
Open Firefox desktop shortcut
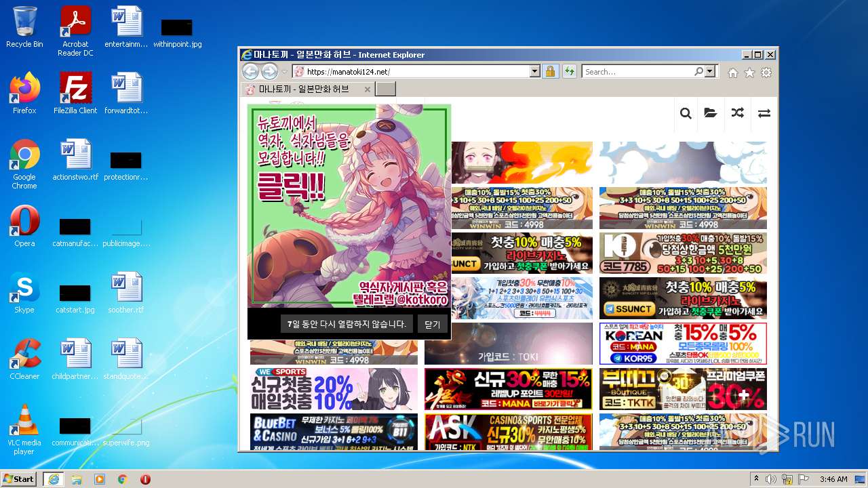(24, 94)
